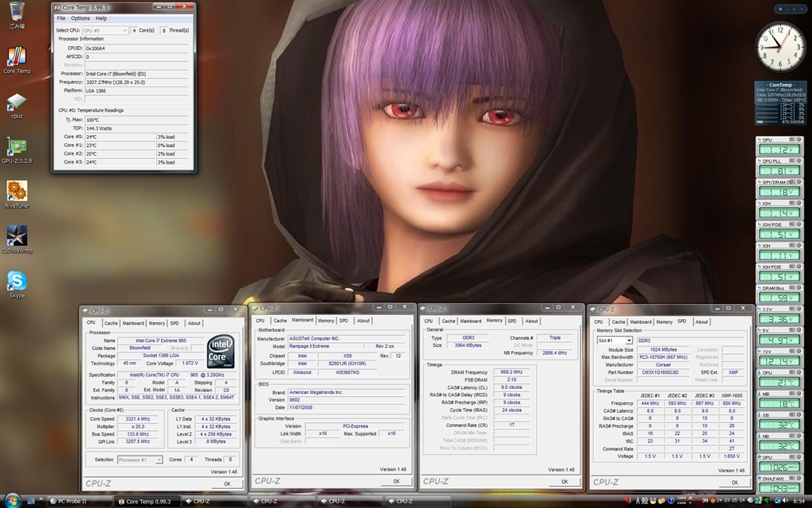Switch to Cache tab in Mainboard CPU-Z window
This screenshot has height=508, width=812.
tap(280, 321)
